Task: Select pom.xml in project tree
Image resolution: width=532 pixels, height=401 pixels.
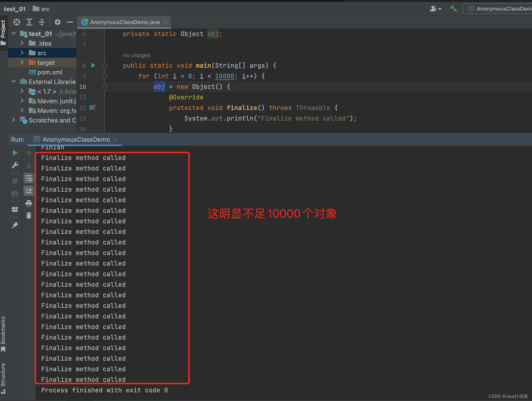Action: 45,72
